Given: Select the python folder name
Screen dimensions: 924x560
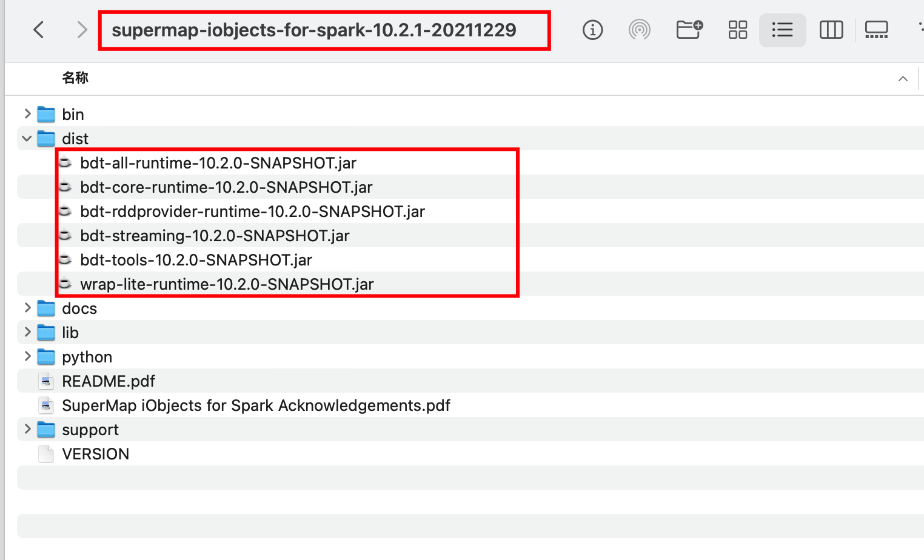Looking at the screenshot, I should click(x=87, y=357).
